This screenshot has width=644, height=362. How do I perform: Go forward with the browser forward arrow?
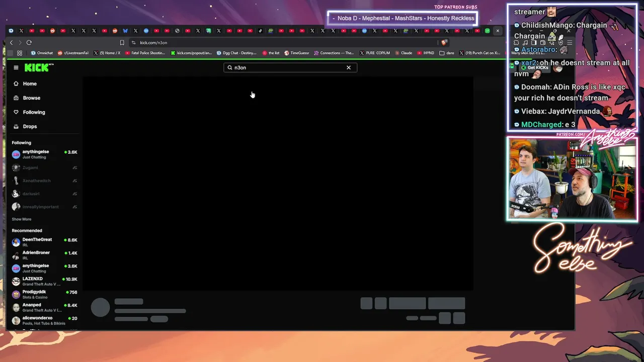pos(20,43)
